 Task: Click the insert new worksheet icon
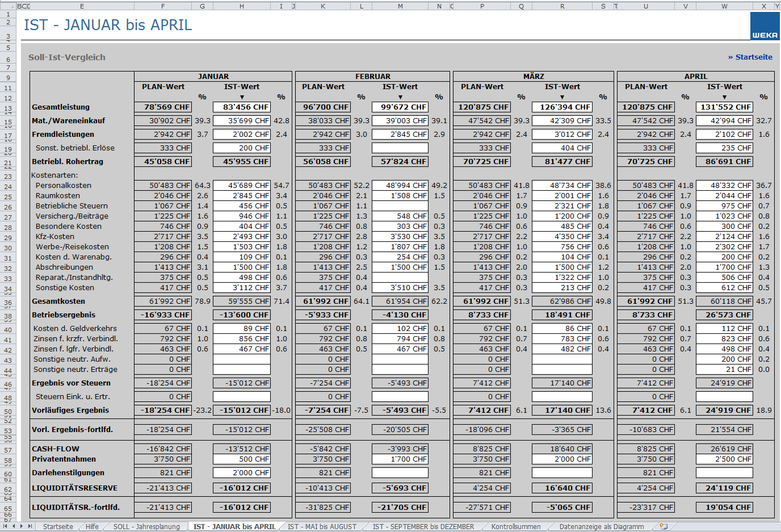(x=664, y=526)
